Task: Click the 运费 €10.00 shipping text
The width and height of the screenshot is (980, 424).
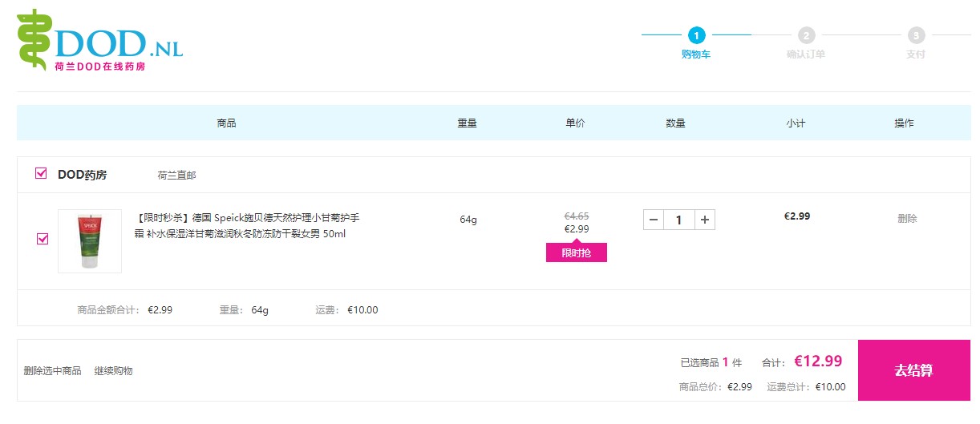Action: click(347, 310)
